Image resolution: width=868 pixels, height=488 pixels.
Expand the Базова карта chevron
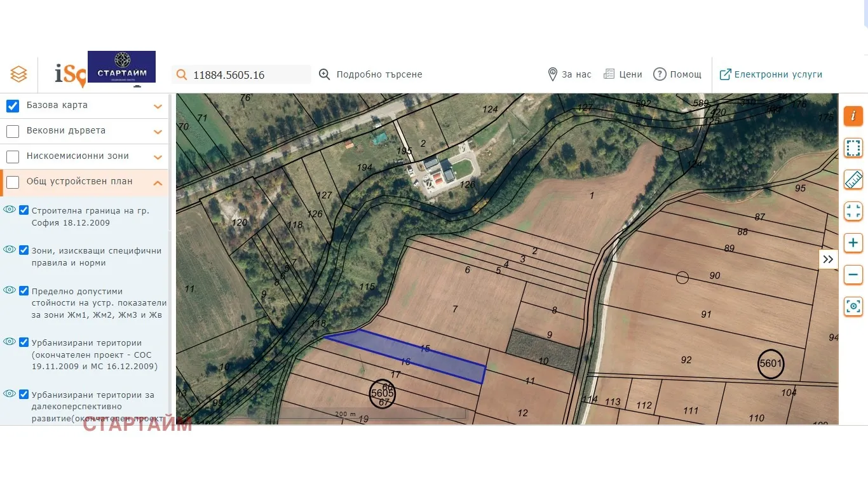pos(158,107)
